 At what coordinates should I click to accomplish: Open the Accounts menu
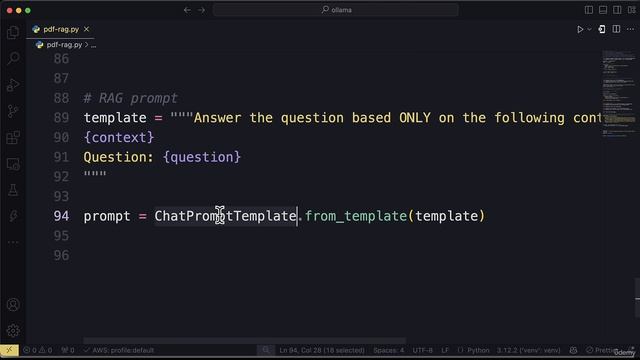[13, 304]
